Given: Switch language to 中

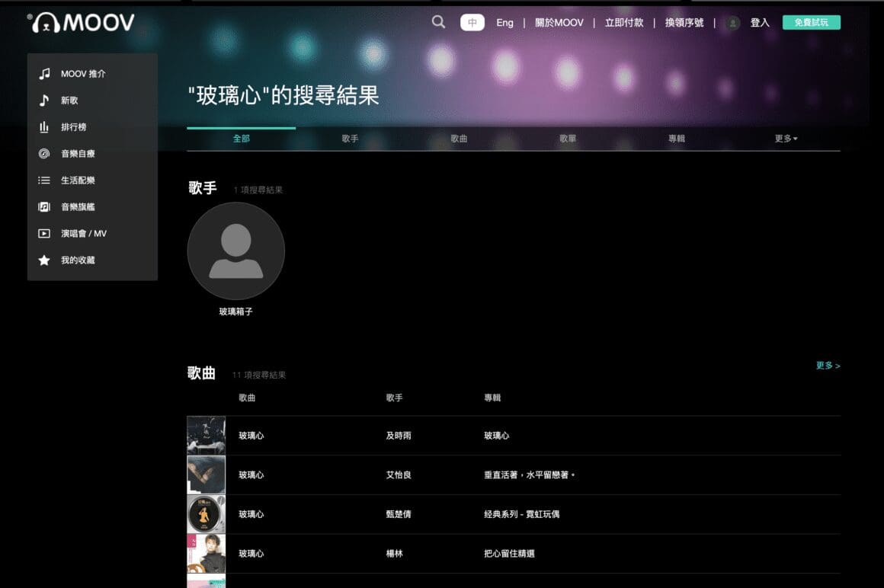Looking at the screenshot, I should [472, 23].
